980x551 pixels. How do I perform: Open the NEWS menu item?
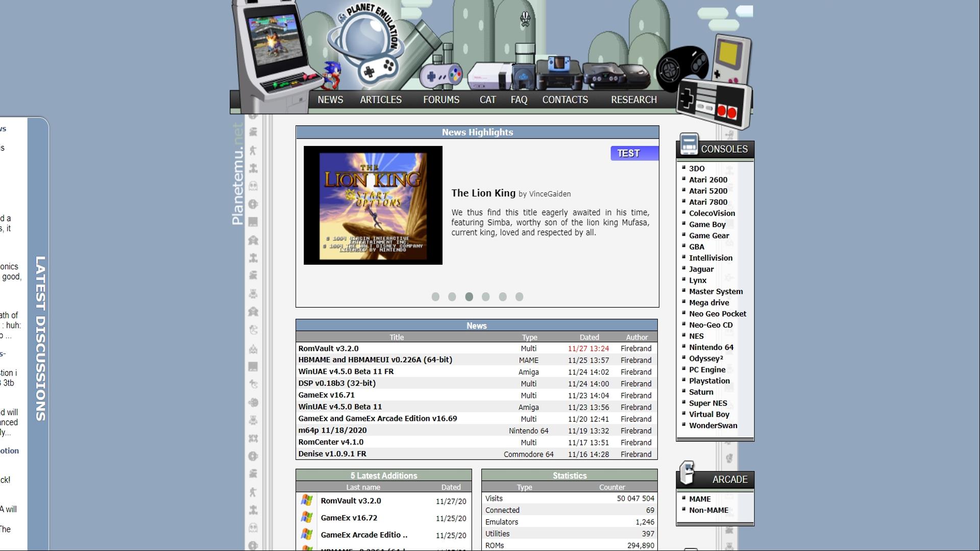point(330,100)
